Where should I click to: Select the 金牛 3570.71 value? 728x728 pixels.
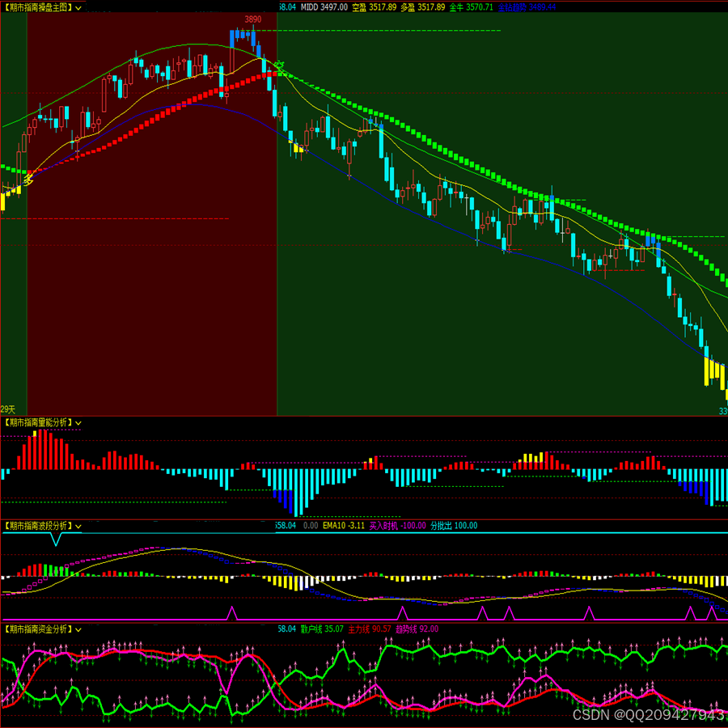coord(472,7)
